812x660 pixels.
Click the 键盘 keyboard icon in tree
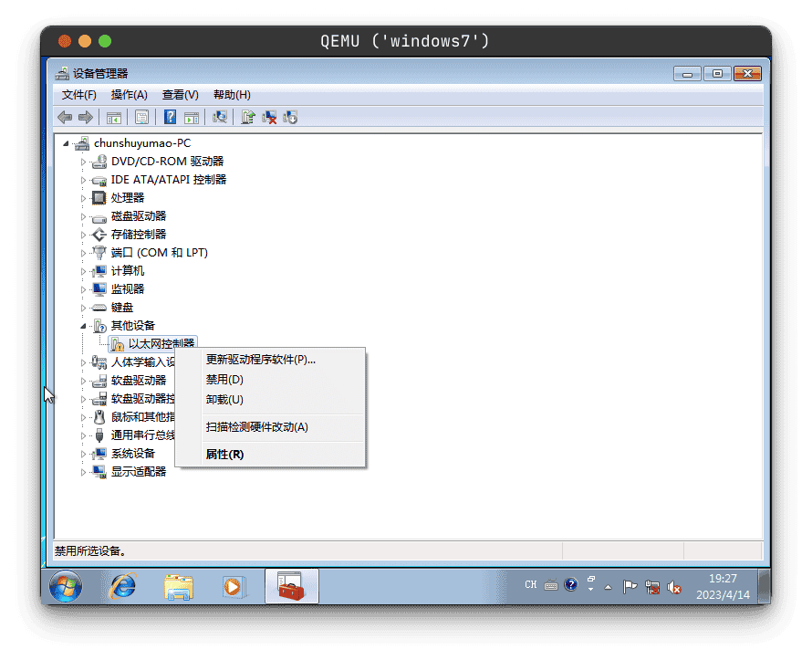(x=99, y=308)
